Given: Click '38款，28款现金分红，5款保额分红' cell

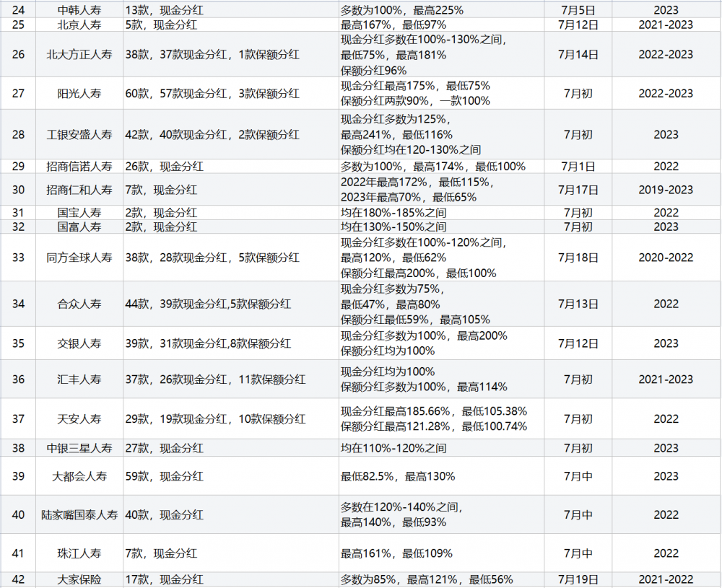Looking at the screenshot, I should [x=231, y=258].
